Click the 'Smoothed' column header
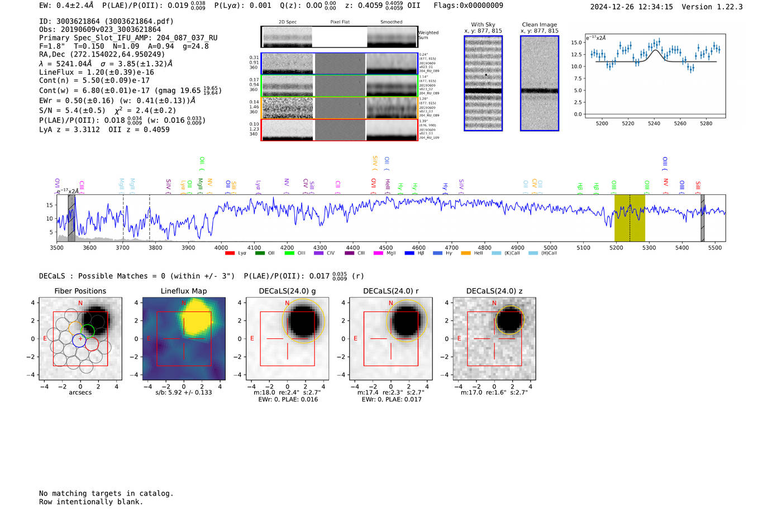782x532 pixels. click(x=391, y=22)
